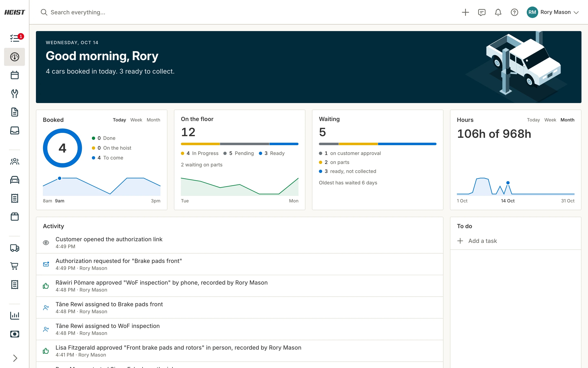Switch Booked card to Month
This screenshot has height=368, width=588.
153,120
